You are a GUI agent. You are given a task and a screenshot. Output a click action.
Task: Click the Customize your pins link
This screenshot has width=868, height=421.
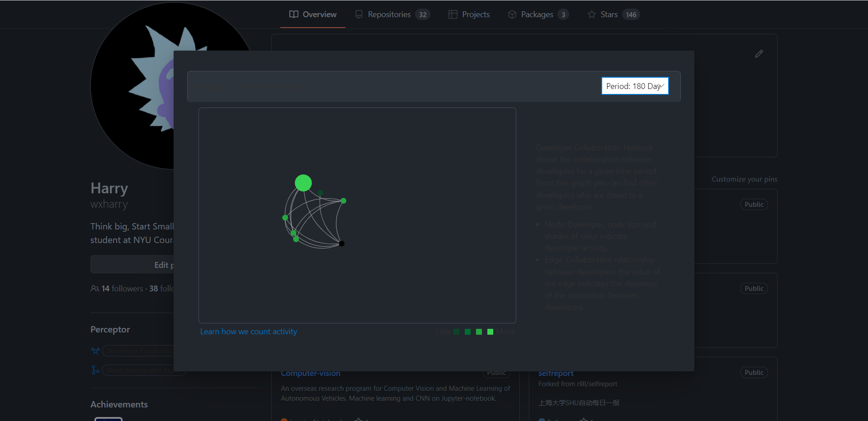point(744,179)
